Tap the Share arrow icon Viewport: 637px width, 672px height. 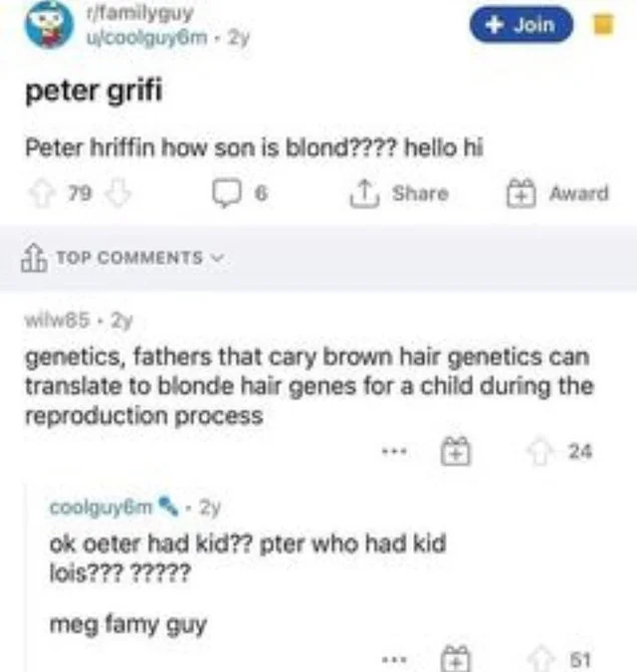tap(364, 193)
